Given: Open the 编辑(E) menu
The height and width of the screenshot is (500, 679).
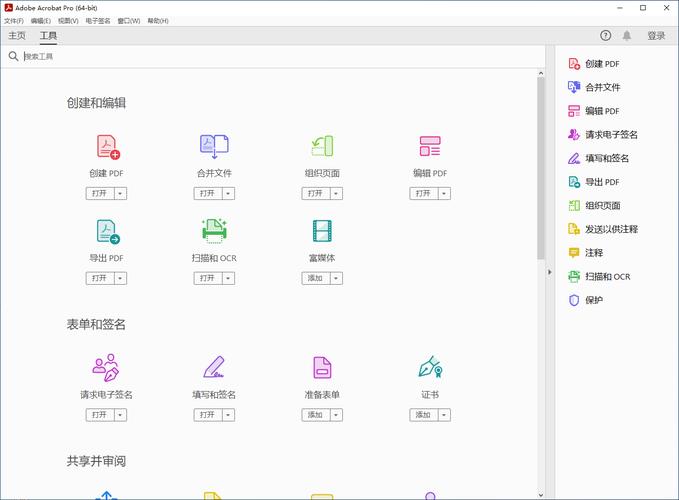Looking at the screenshot, I should click(x=41, y=21).
